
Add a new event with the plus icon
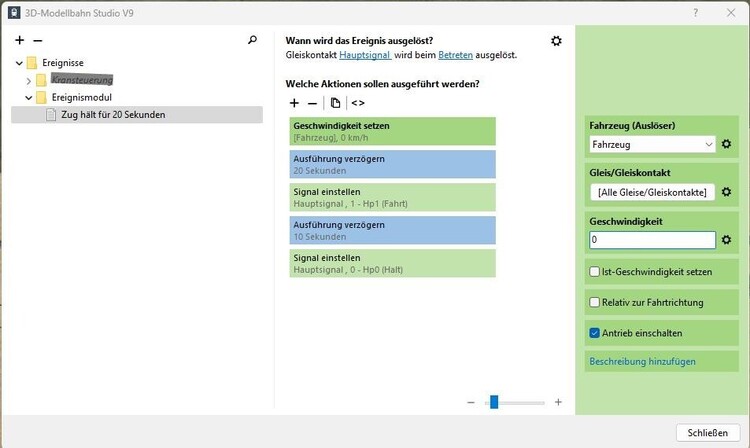tap(20, 41)
